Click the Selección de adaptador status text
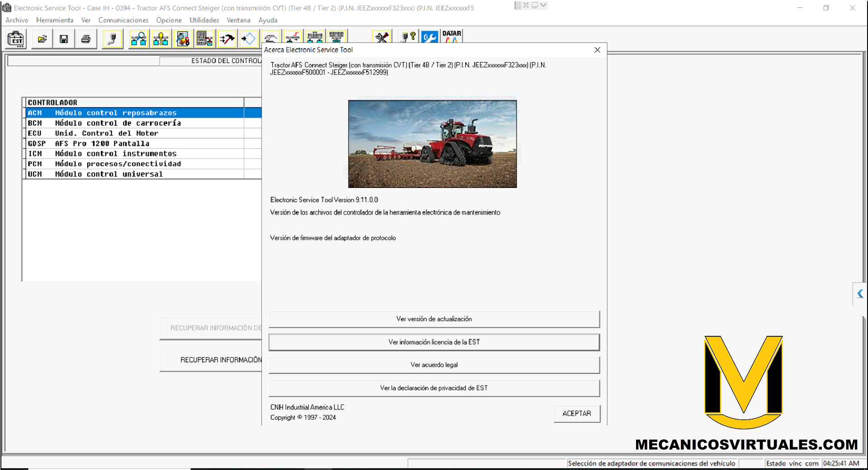Image resolution: width=868 pixels, height=470 pixels. (651, 463)
